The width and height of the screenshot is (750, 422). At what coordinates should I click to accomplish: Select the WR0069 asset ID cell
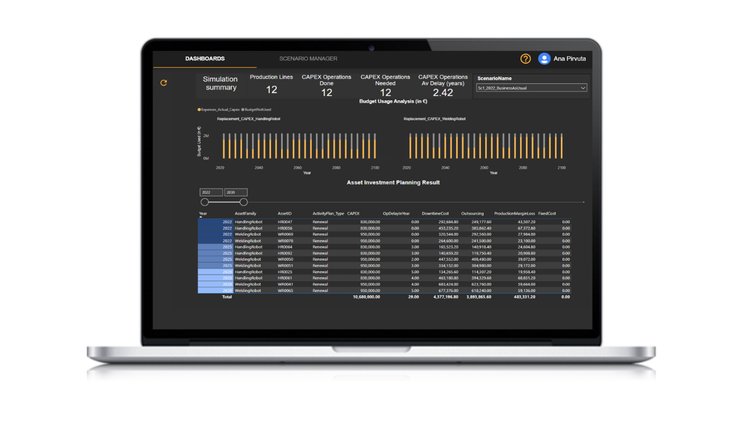[x=285, y=234]
